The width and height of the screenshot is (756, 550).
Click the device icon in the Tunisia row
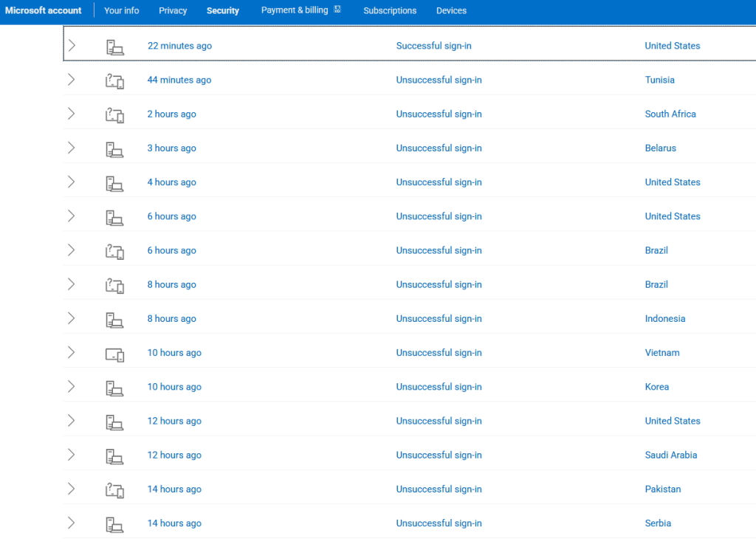(x=114, y=80)
